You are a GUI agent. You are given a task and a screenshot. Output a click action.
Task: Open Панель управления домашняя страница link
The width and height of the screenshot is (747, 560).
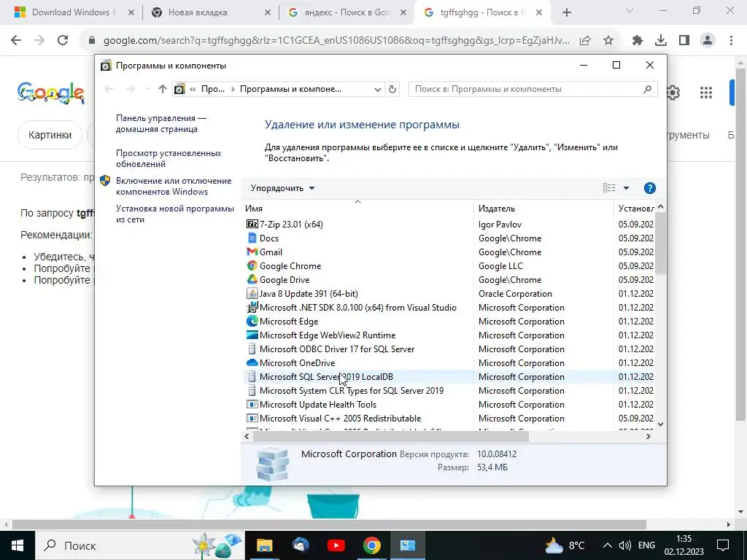coord(161,123)
